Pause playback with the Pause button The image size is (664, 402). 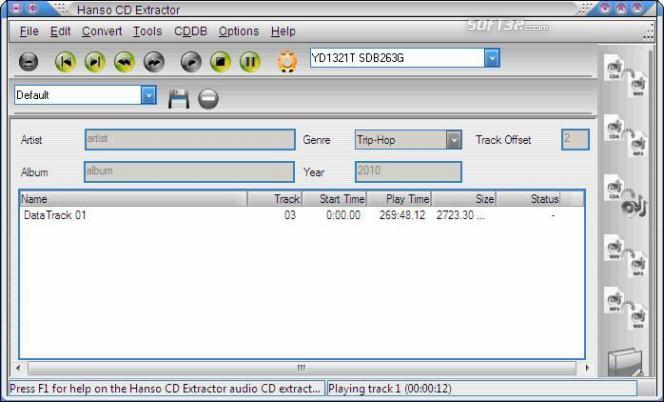[250, 62]
